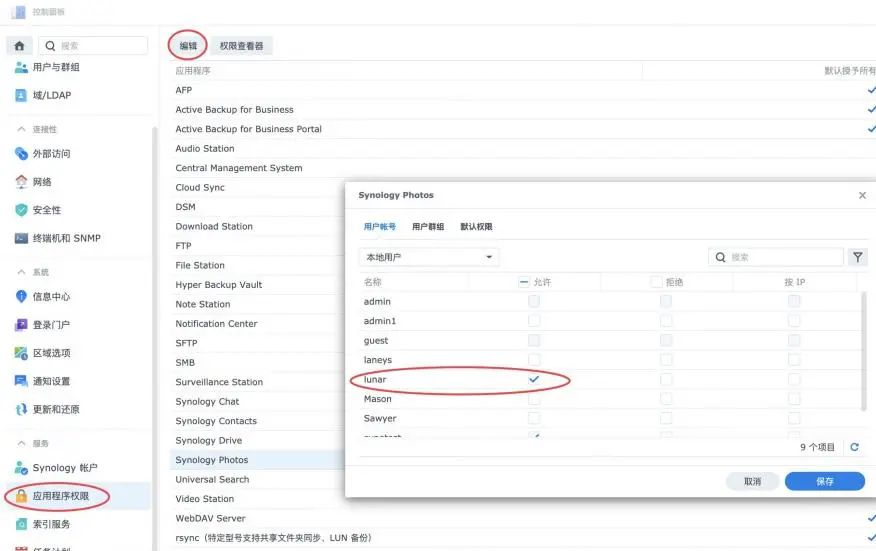Collapse the Services (服务) section

(x=21, y=443)
